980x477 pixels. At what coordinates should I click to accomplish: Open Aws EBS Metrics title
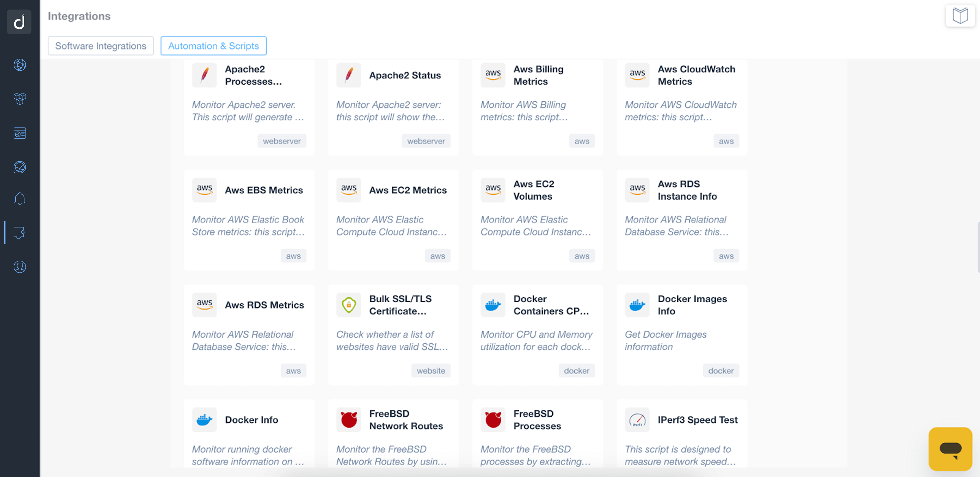tap(264, 190)
